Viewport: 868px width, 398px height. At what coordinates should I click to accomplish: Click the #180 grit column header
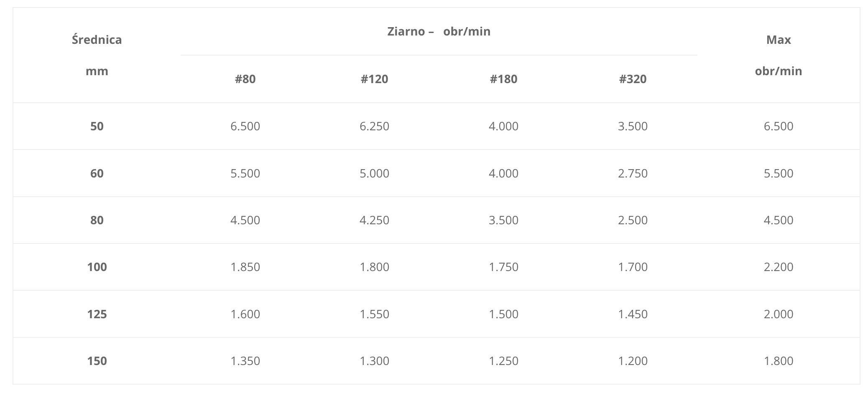pos(503,79)
